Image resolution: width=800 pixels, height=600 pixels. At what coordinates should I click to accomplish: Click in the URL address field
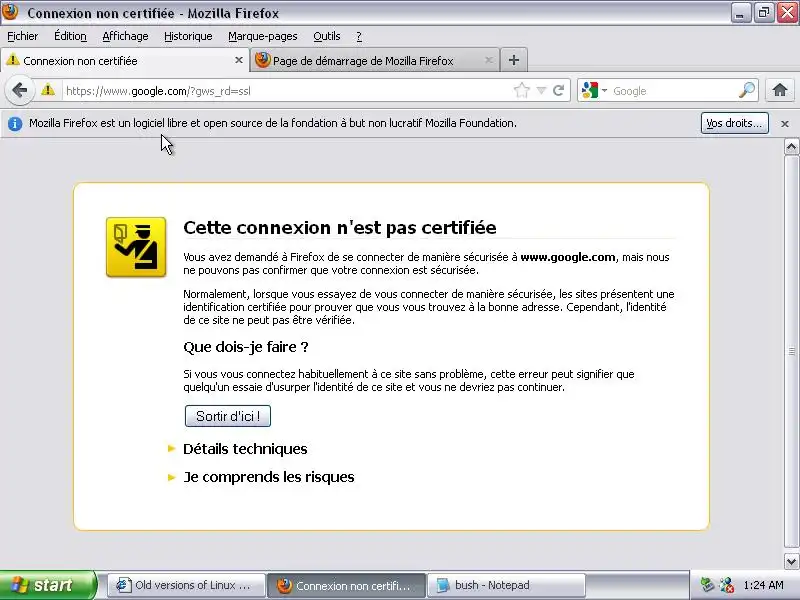(x=286, y=91)
